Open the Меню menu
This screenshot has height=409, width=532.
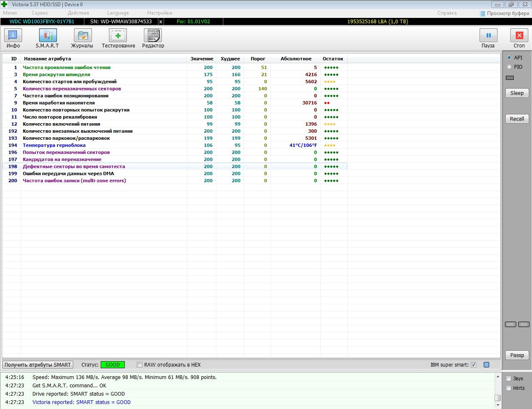(x=10, y=13)
